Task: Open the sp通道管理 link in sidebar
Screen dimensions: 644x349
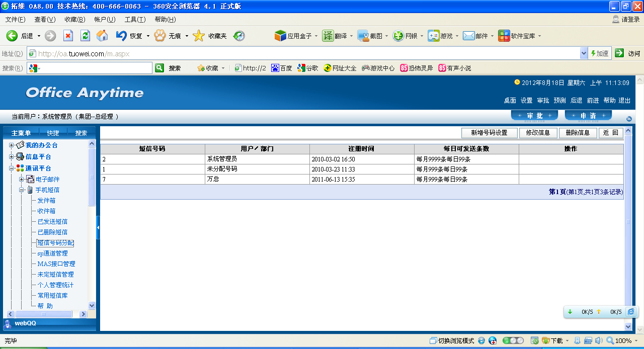Action: coord(52,253)
